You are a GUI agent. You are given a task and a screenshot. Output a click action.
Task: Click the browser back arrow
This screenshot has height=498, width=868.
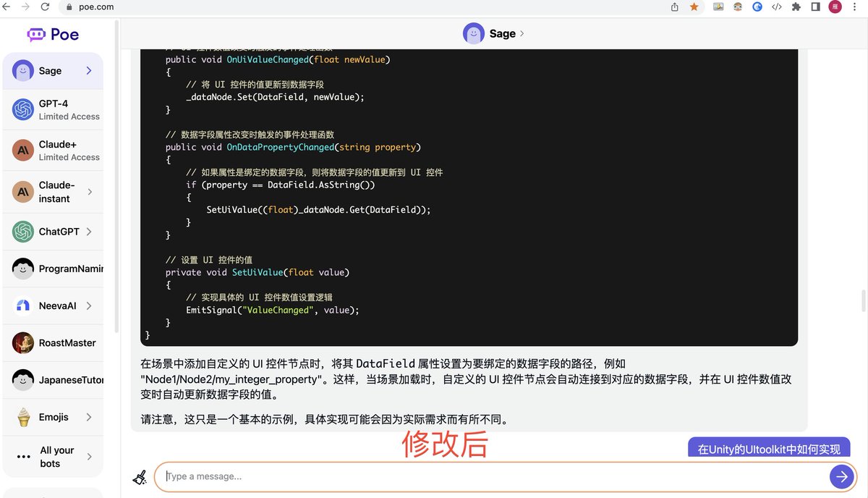click(7, 7)
